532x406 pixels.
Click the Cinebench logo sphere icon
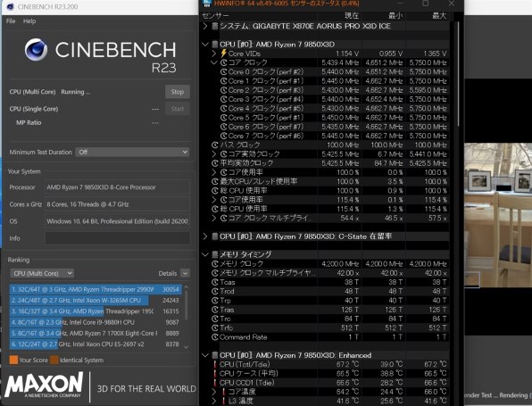36,50
